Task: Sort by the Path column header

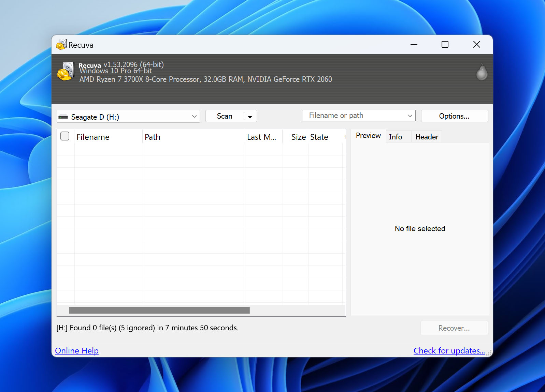Action: point(194,137)
